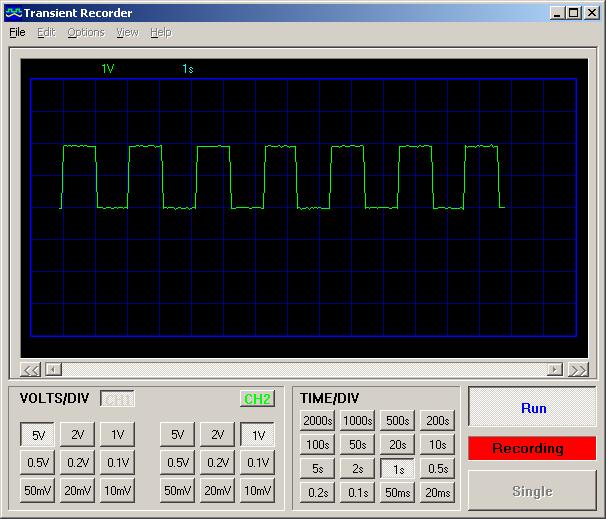The image size is (606, 519).
Task: Choose 2s time per division
Action: (357, 469)
